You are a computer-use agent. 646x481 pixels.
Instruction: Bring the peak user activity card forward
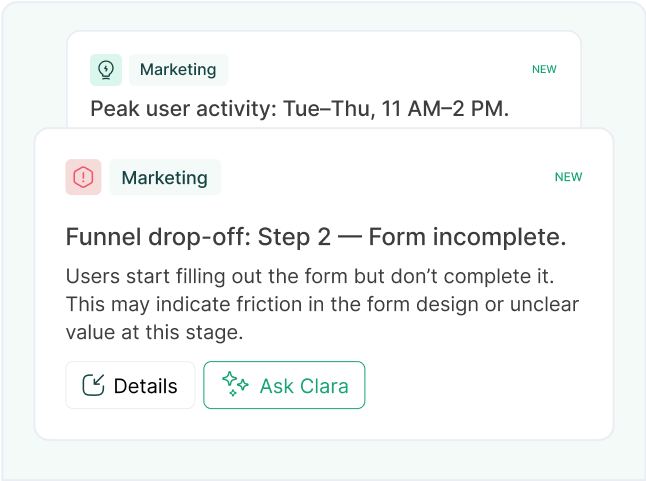pos(324,79)
